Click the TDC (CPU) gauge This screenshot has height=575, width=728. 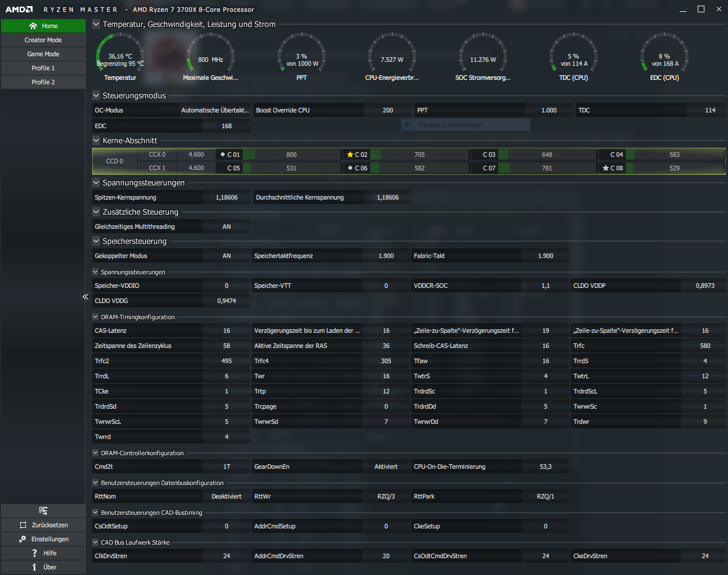pyautogui.click(x=574, y=57)
